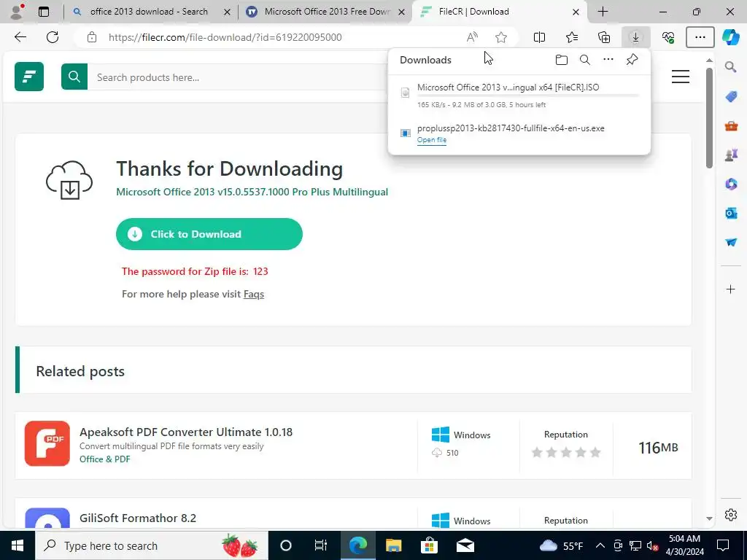Image resolution: width=747 pixels, height=560 pixels.
Task: Open downloads folder icon in Downloads panel
Action: pyautogui.click(x=562, y=60)
